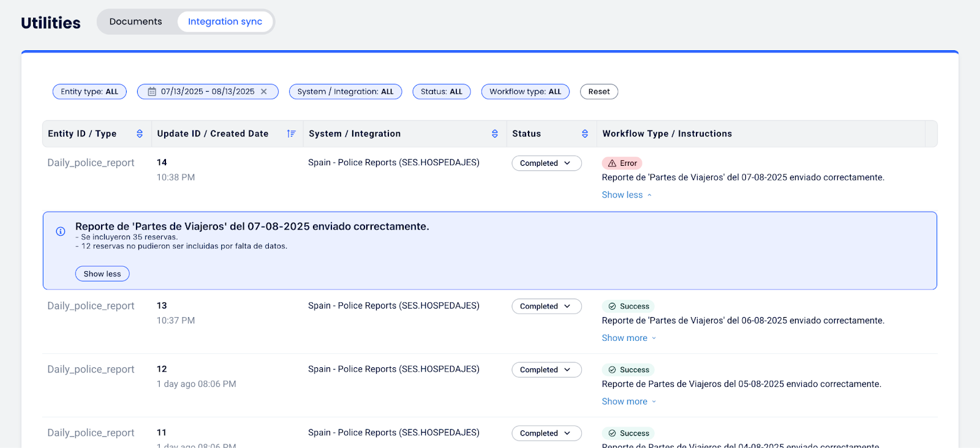Screen dimensions: 980x448
Task: Click Show less button inside blue details panel
Action: coord(102,274)
